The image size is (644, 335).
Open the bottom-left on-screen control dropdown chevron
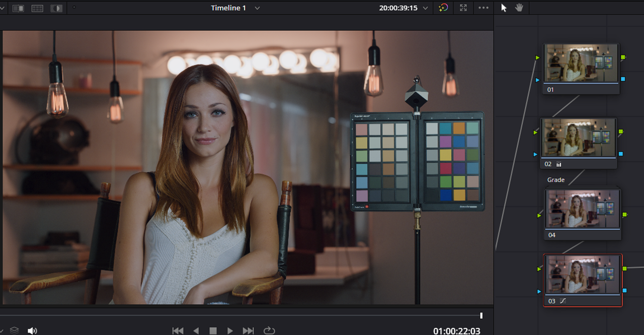click(2, 330)
